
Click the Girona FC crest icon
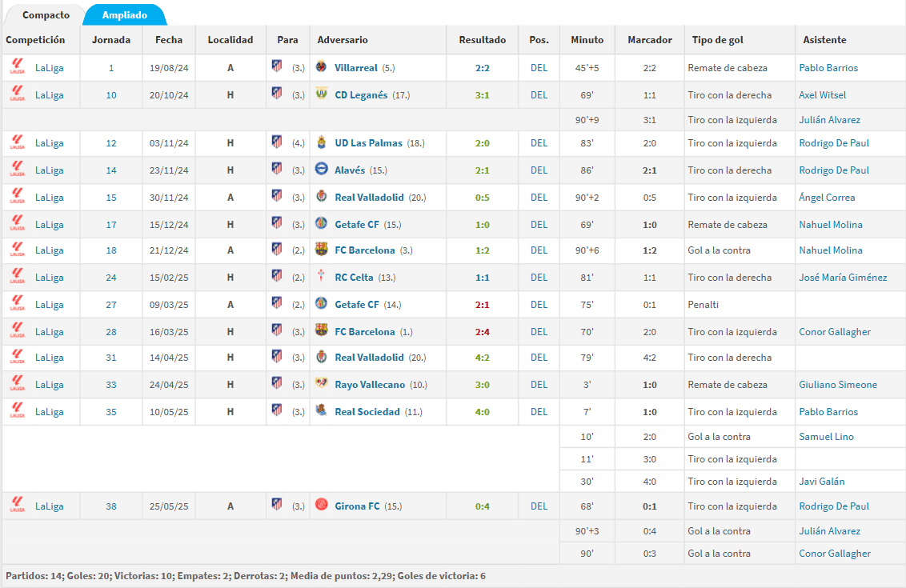321,506
